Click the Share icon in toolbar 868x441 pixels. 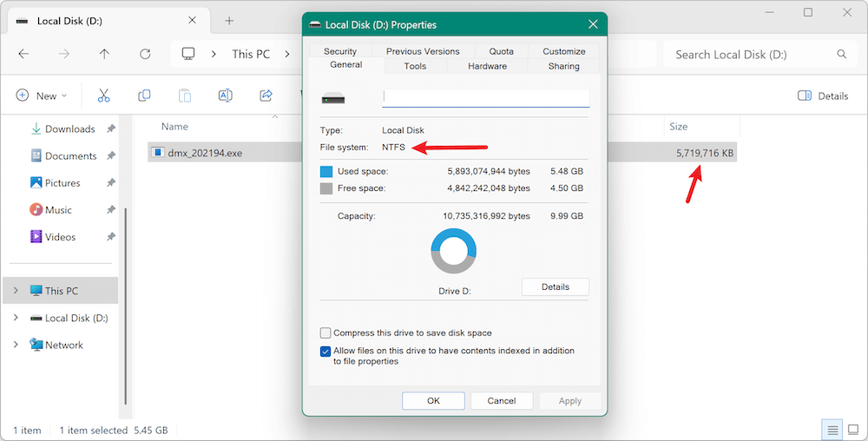pos(266,95)
